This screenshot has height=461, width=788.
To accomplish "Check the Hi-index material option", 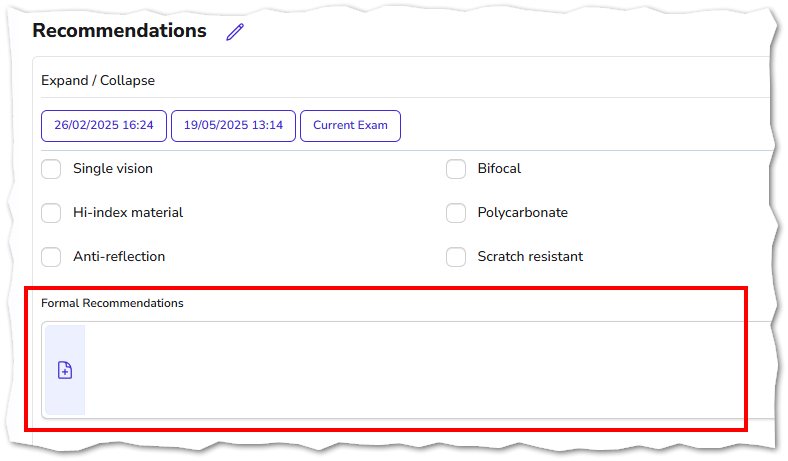I will (51, 213).
